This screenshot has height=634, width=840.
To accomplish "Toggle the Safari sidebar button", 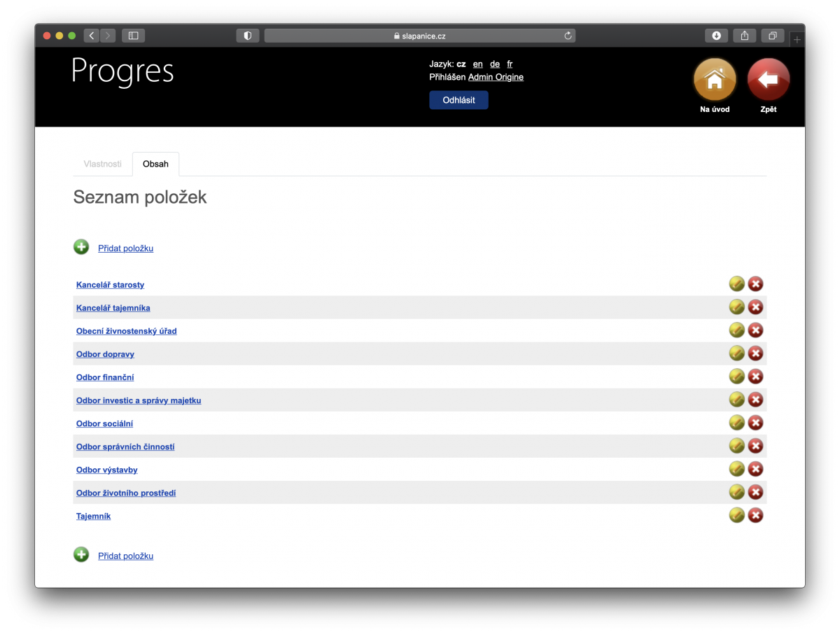I will pyautogui.click(x=133, y=36).
